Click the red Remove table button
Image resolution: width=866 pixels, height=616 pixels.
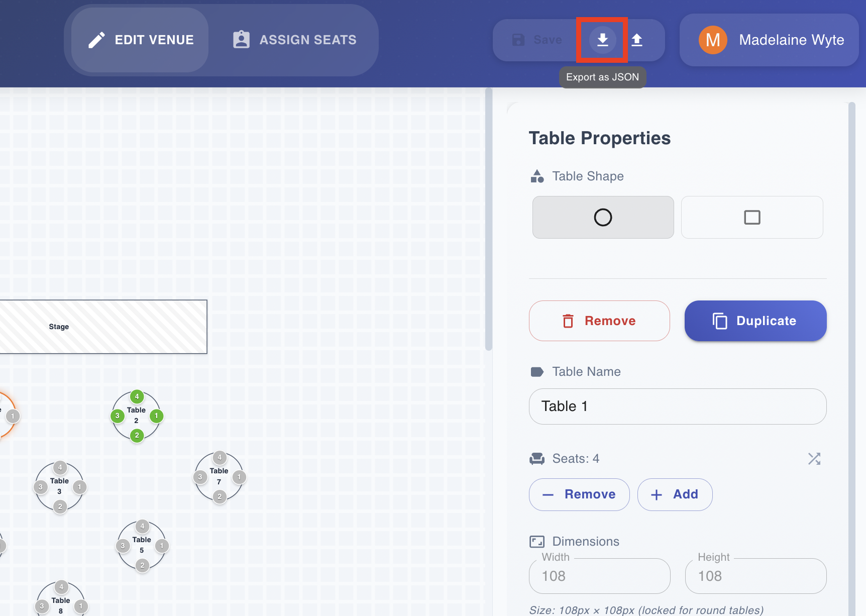(599, 321)
